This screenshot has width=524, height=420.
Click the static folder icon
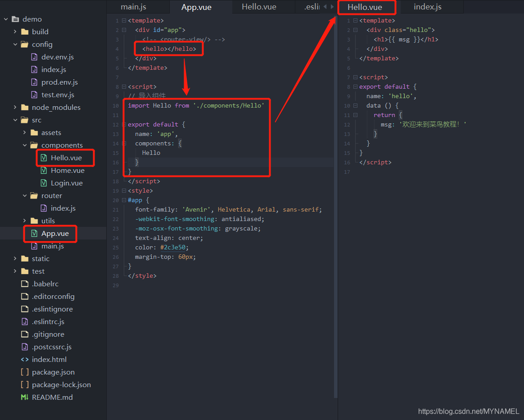[25, 258]
